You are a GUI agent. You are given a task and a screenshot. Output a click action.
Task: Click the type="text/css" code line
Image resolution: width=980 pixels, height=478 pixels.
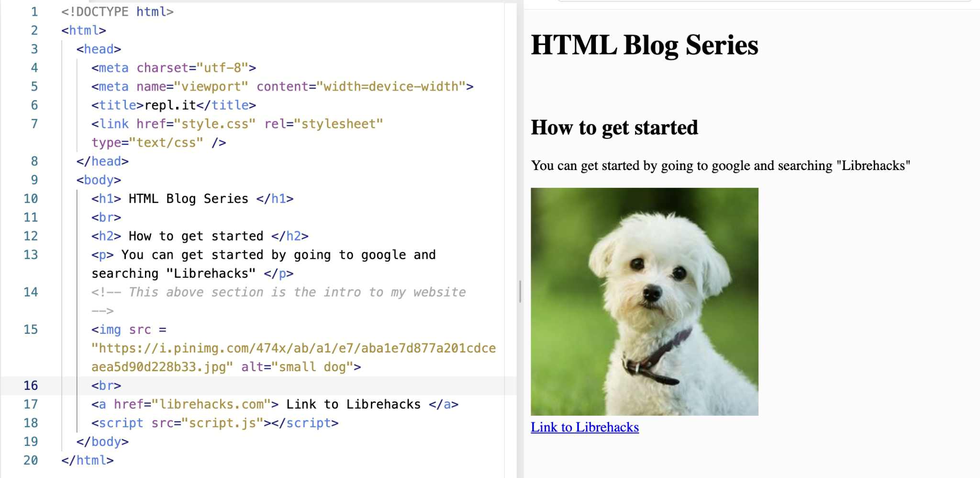coord(159,142)
